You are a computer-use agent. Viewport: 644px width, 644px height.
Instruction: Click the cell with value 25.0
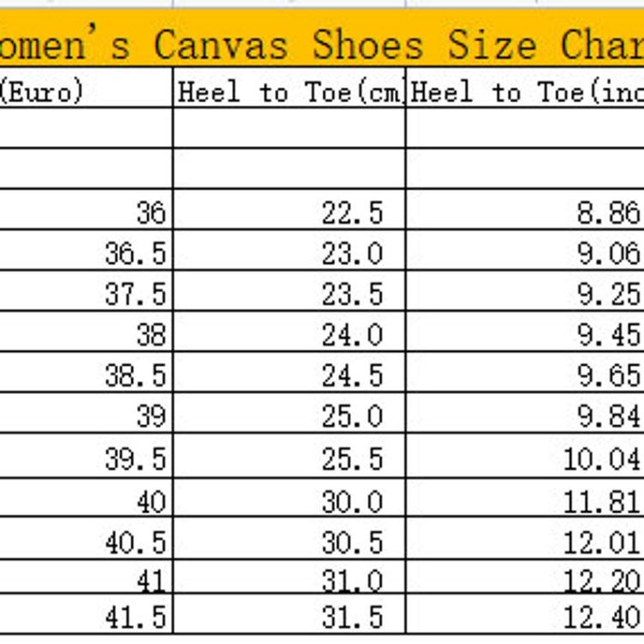(x=289, y=416)
